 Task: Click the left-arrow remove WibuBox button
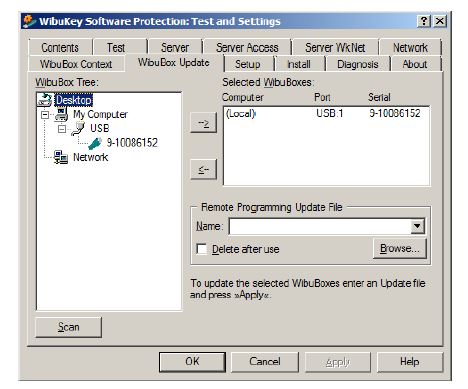coord(204,169)
